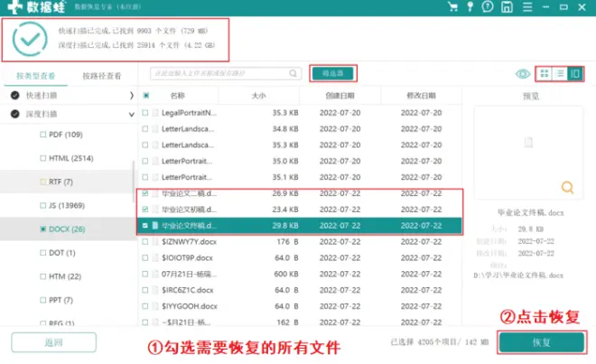Check the $IZNWY7Y.docx checkbox
The image size is (596, 364).
coord(145,241)
